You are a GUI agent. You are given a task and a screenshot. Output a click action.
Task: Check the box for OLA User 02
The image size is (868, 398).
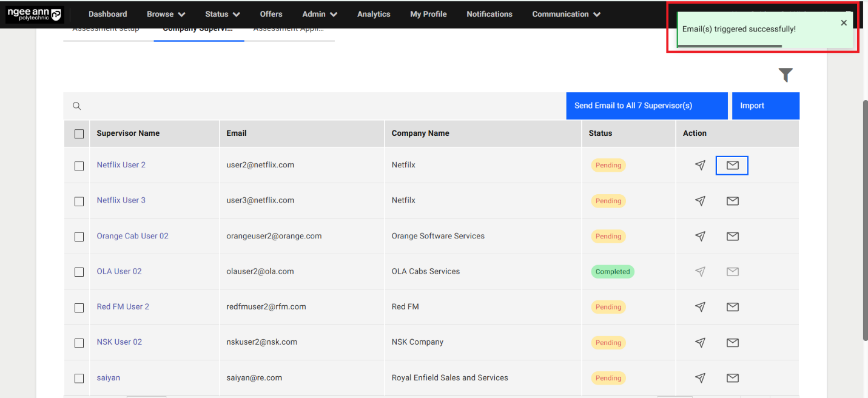point(79,272)
